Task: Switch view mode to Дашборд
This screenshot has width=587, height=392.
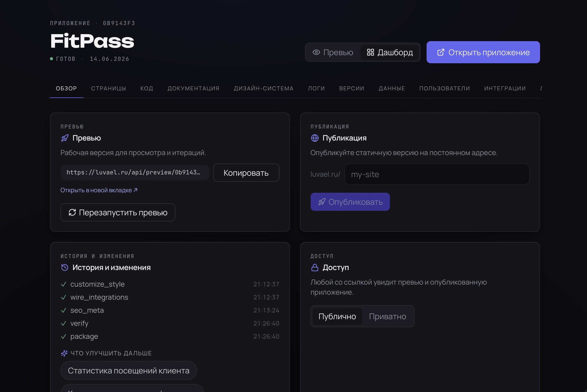Action: pos(390,52)
